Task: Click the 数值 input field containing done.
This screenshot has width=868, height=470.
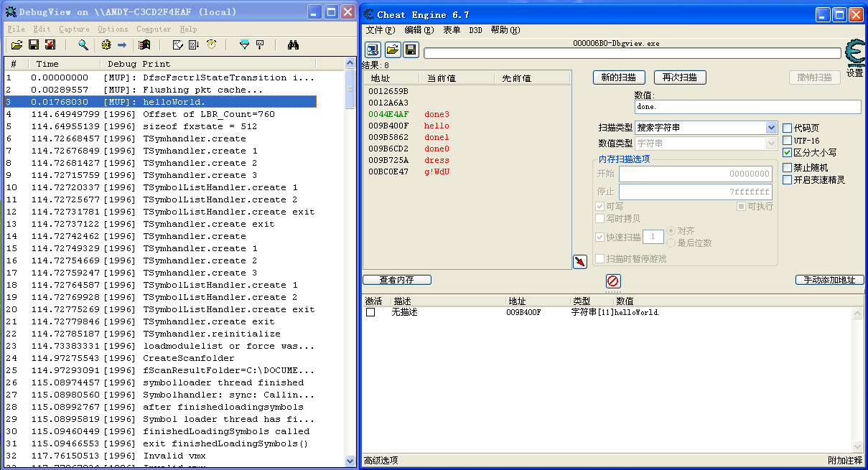Action: pos(747,106)
